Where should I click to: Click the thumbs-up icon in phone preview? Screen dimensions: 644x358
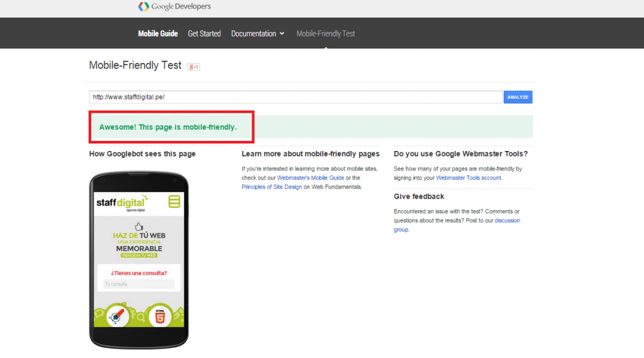pyautogui.click(x=139, y=227)
